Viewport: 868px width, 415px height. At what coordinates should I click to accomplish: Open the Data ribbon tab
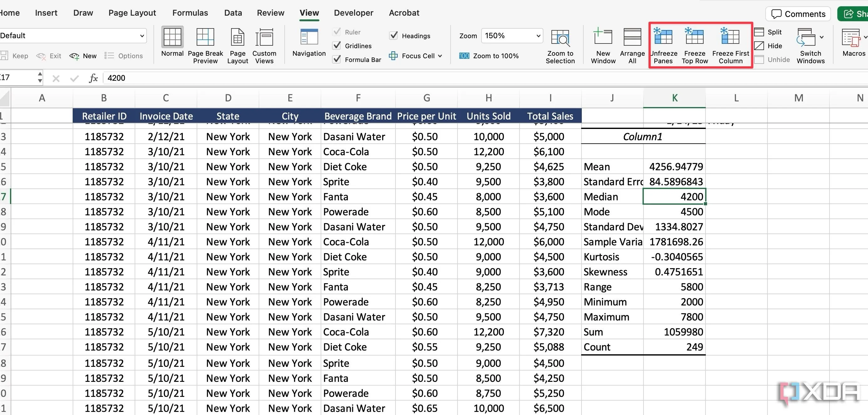tap(233, 13)
